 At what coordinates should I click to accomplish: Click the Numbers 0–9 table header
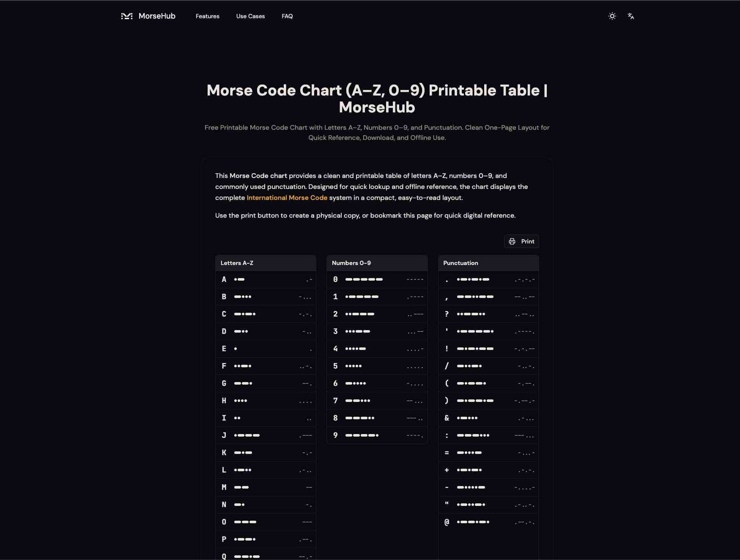351,262
